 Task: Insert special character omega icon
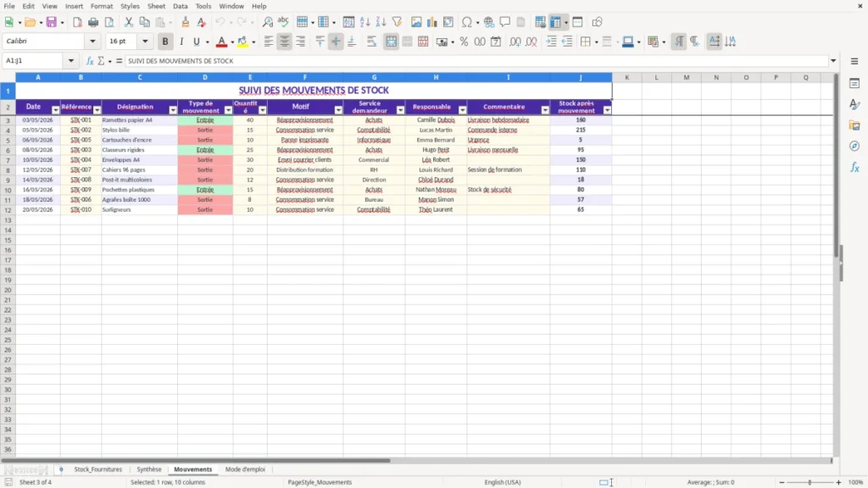tap(467, 22)
